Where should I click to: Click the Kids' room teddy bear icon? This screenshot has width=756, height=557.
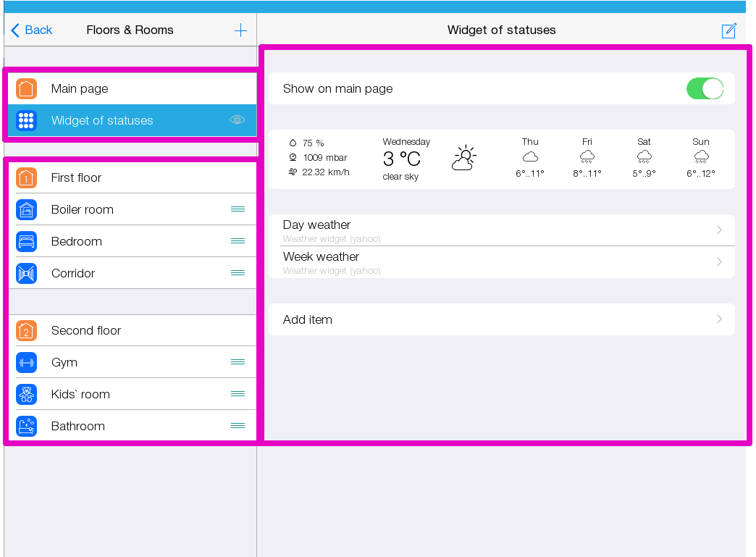(x=26, y=394)
